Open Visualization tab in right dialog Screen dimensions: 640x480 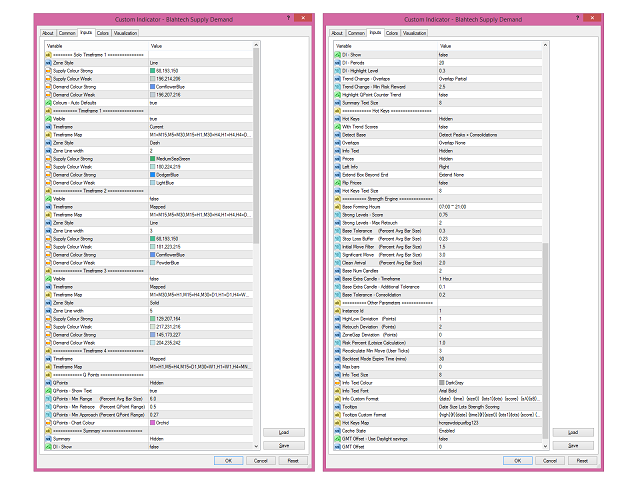pos(414,32)
